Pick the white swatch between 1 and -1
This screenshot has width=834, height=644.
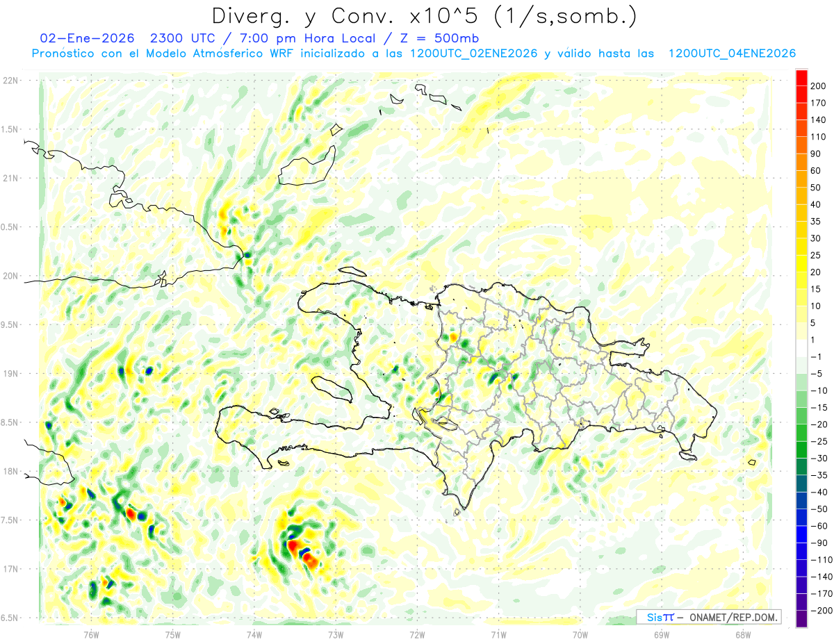click(801, 348)
